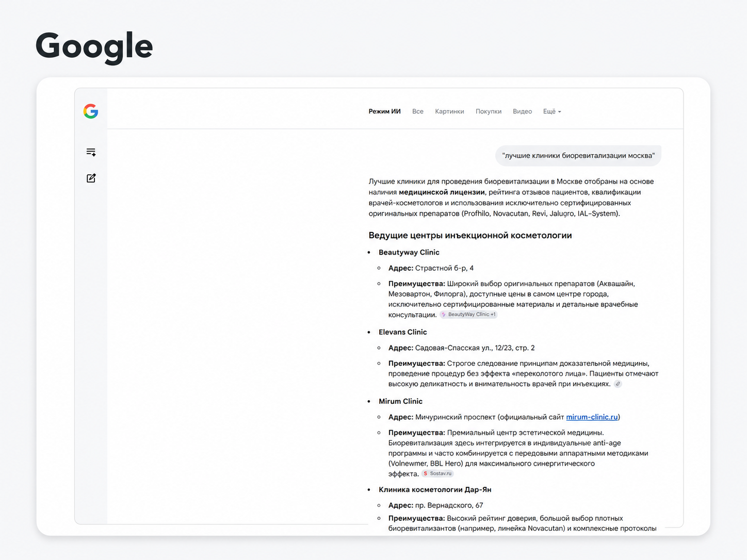Click the Google G logo icon
The image size is (747, 560).
pos(91,111)
